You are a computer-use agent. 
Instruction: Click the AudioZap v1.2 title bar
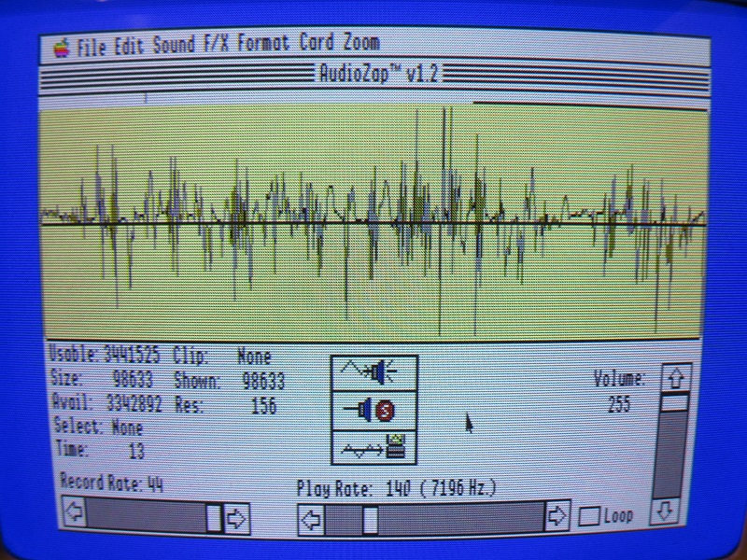[x=375, y=75]
